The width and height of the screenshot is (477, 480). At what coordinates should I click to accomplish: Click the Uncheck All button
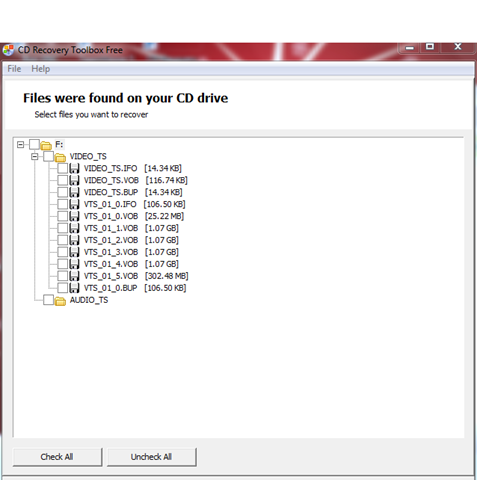point(151,457)
